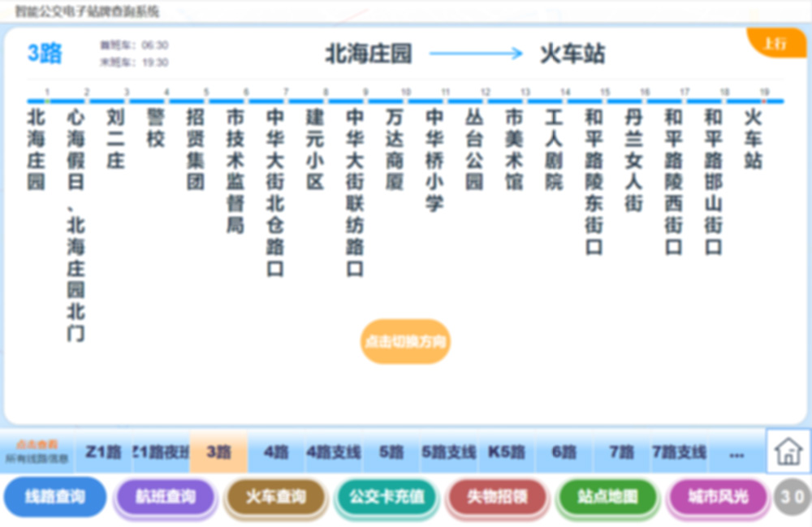This screenshot has width=812, height=527.
Task: Click 点击查看 所有线路信息 all routes info
Action: (37, 451)
